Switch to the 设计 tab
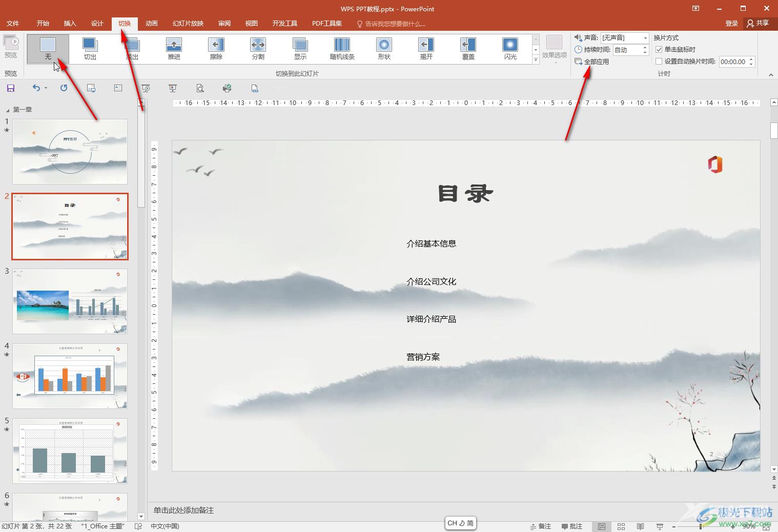Screen dimensions: 778x532 97,24
